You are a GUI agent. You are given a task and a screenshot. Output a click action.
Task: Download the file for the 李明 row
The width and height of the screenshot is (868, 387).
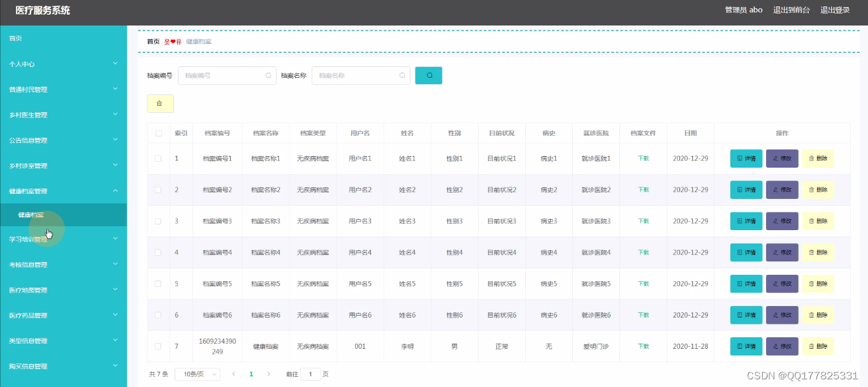644,346
